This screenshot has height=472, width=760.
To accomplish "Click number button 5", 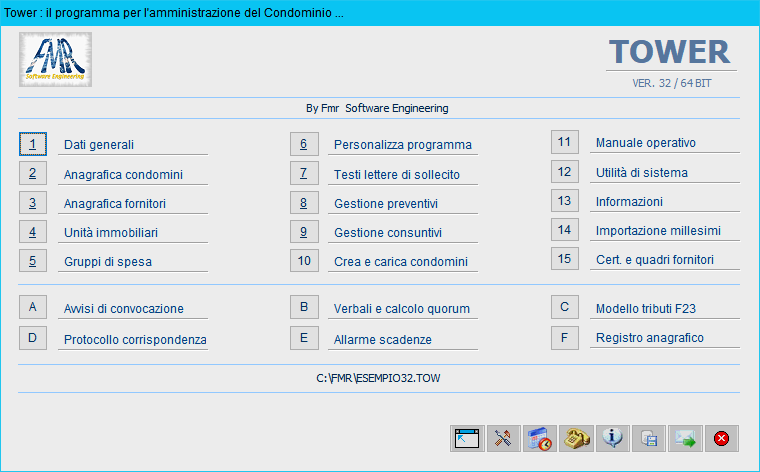I will pos(33,261).
